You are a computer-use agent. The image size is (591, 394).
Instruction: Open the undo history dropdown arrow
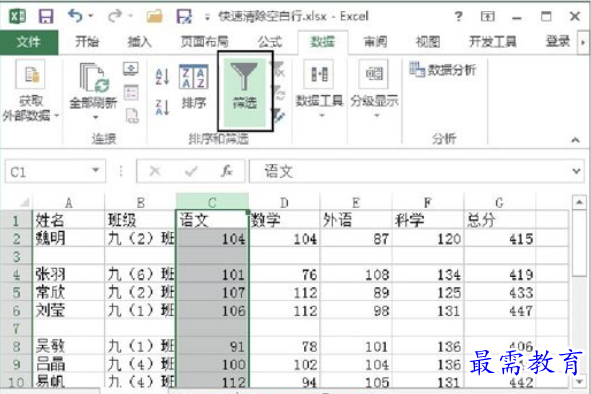coord(91,16)
